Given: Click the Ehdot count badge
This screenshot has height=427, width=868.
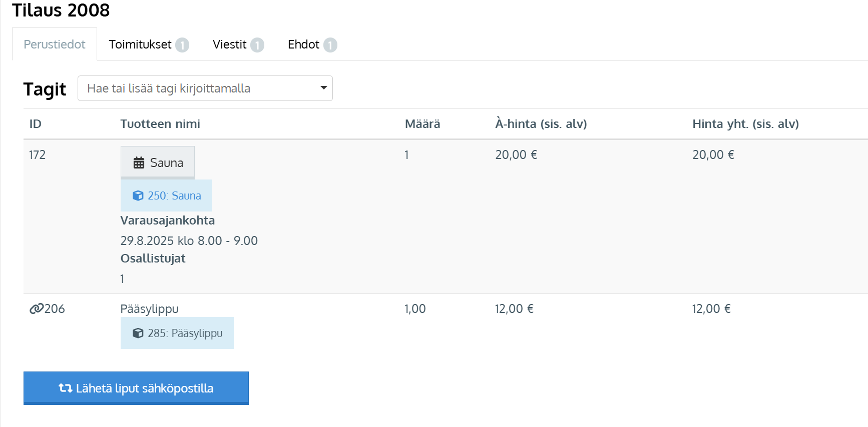Looking at the screenshot, I should (330, 45).
